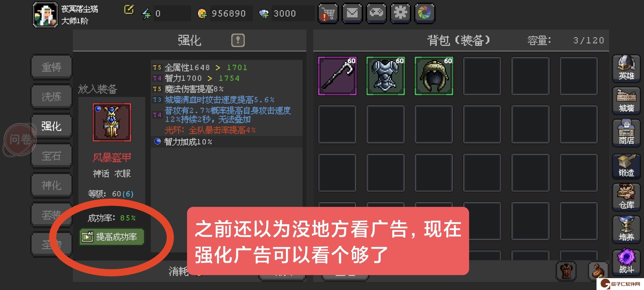
Task: Switch to the 重铸 reforge tab
Action: coord(52,67)
